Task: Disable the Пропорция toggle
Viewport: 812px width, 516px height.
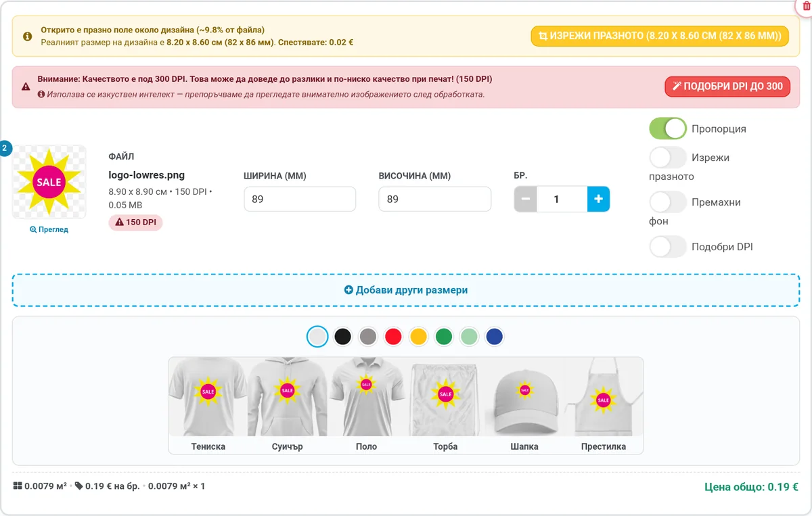Action: [x=668, y=128]
